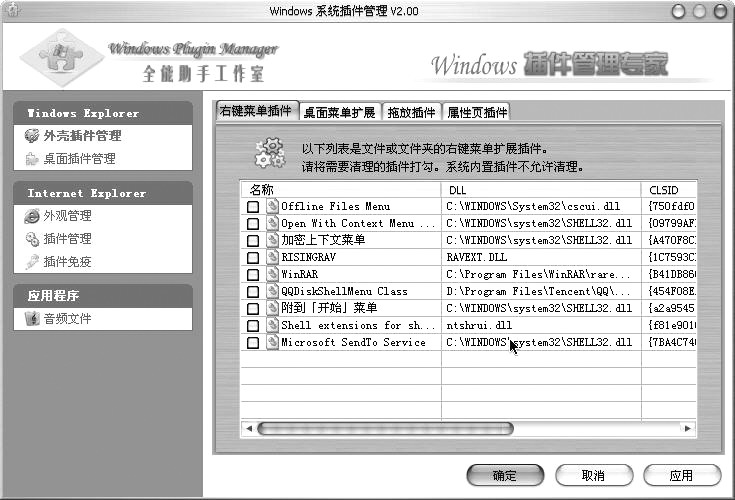Viewport: 735px width, 500px height.
Task: Tick the 附到「开始」菜单 checkbox
Action: (253, 308)
